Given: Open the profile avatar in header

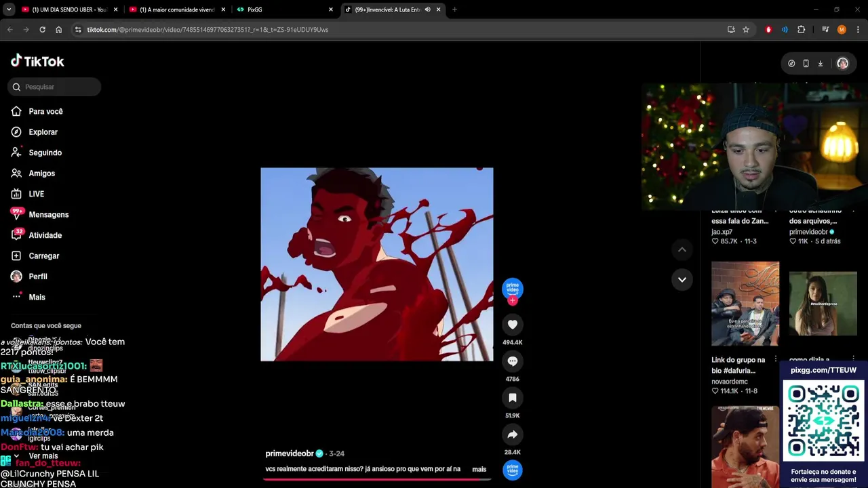Looking at the screenshot, I should click(x=842, y=63).
